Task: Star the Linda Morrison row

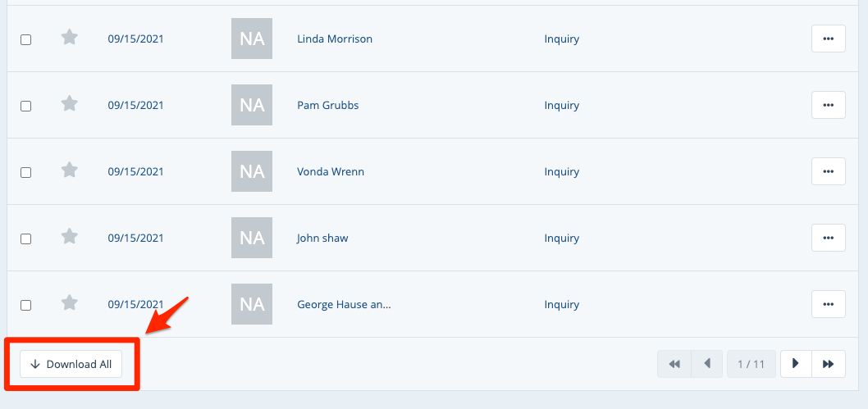Action: coord(70,37)
